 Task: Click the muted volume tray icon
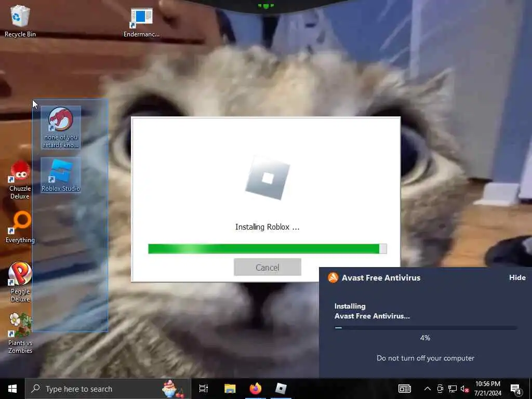464,389
